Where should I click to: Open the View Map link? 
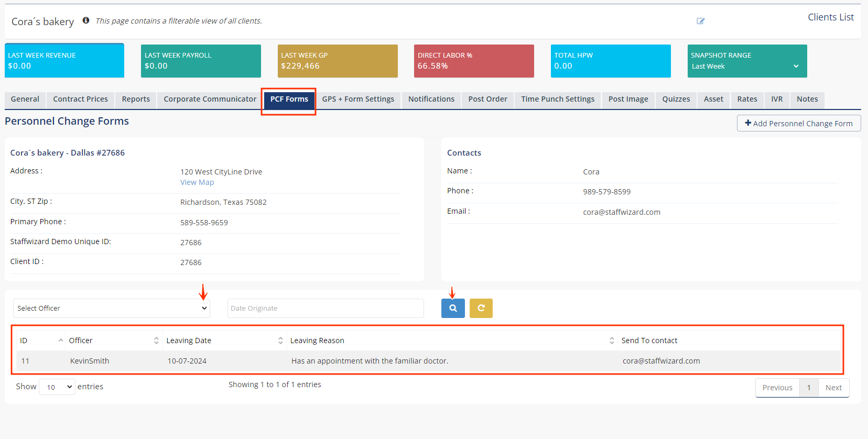[197, 182]
